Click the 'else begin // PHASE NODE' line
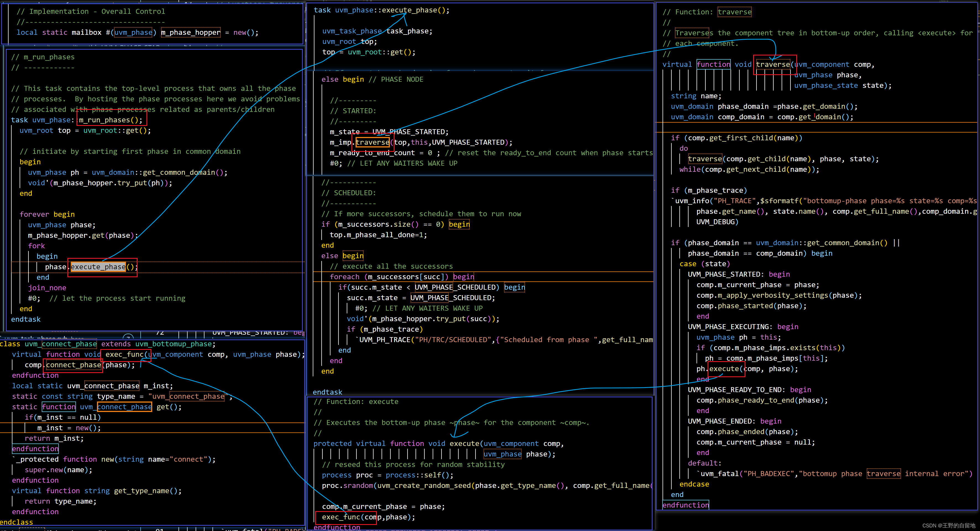This screenshot has height=531, width=980. pyautogui.click(x=372, y=80)
